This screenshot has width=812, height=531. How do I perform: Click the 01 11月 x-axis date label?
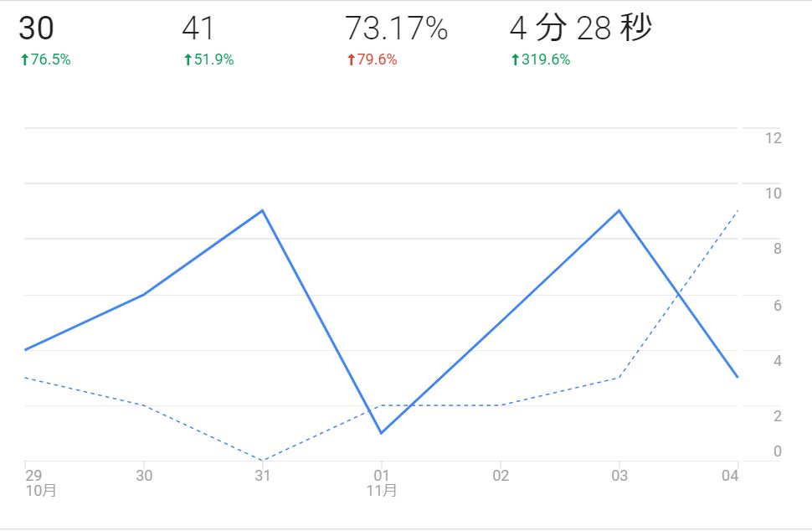(x=382, y=482)
